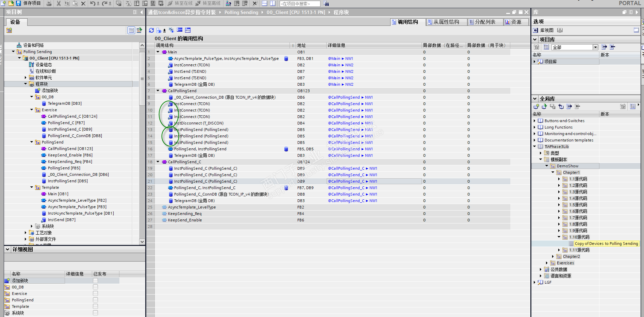
Task: Click the new project icon in the toolbar
Action: (x=4, y=3)
